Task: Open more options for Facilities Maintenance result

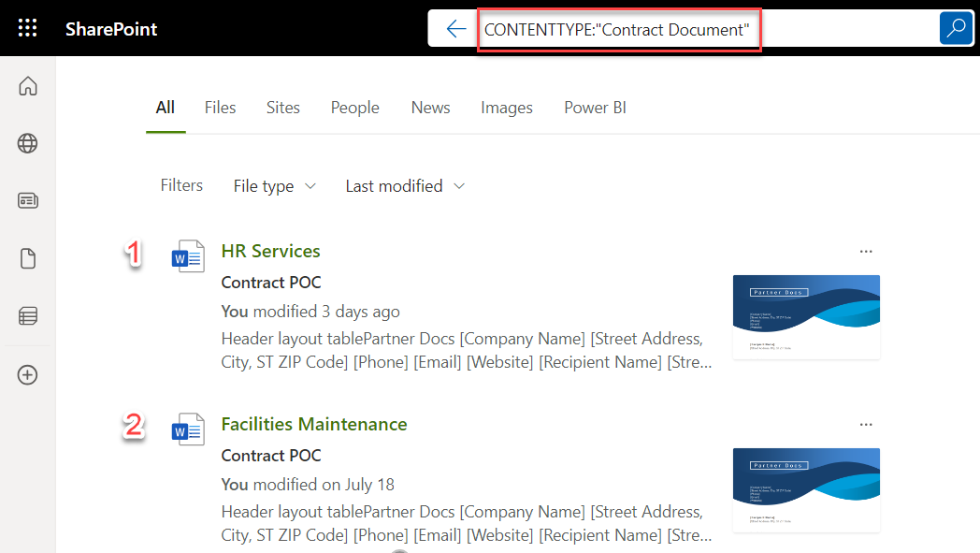Action: 866,424
